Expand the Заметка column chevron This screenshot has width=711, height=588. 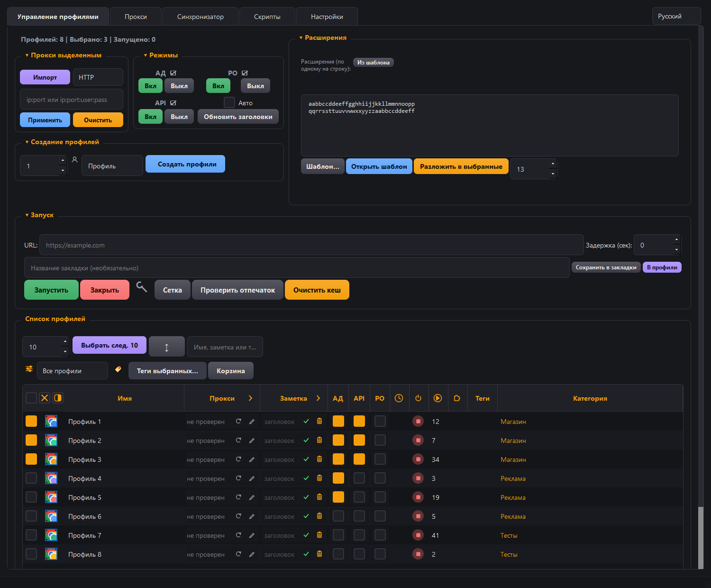[318, 398]
